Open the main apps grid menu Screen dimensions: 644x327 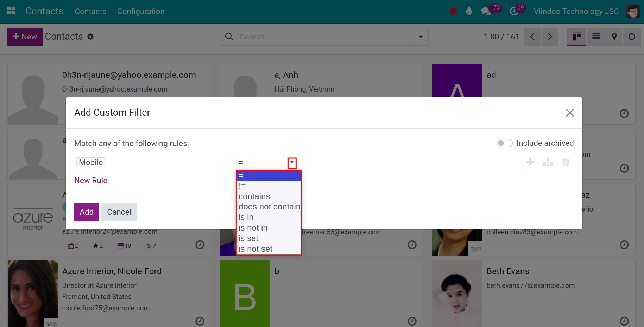coord(11,11)
